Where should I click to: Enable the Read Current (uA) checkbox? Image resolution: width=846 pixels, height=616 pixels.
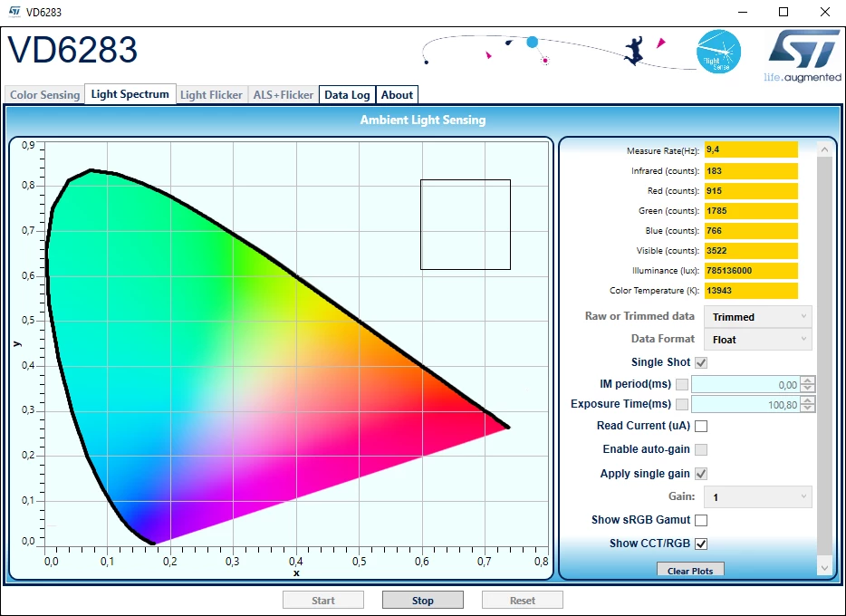click(x=701, y=426)
